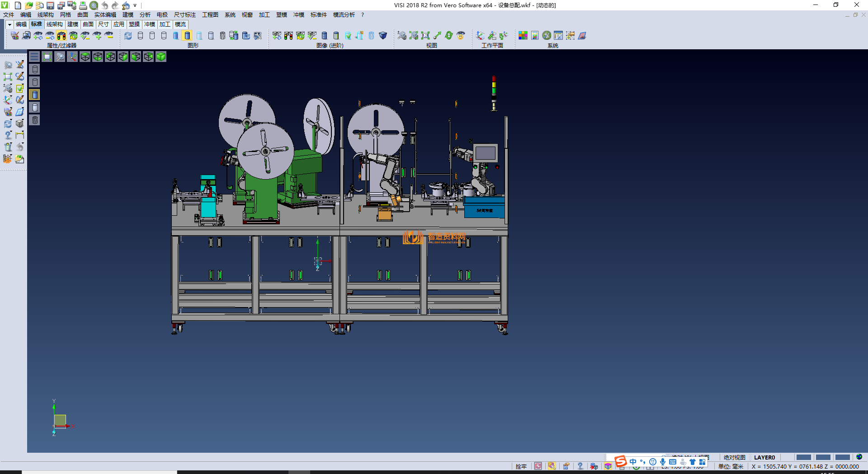Click the solid green cube view icon
This screenshot has width=868, height=474.
(x=161, y=57)
